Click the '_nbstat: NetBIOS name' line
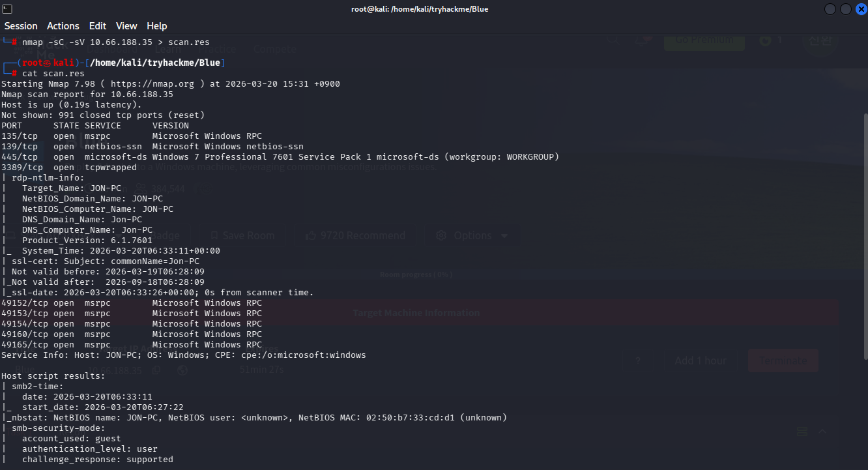 (254, 418)
